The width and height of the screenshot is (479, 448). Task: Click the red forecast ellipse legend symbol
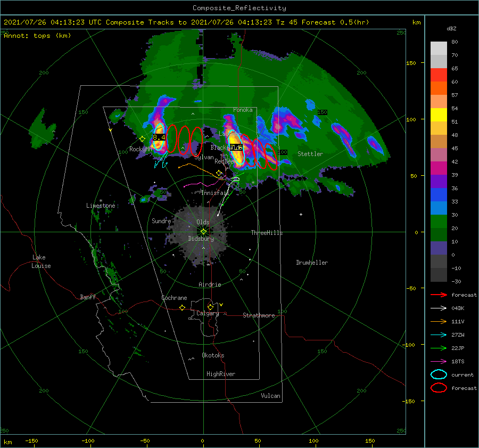(x=439, y=388)
